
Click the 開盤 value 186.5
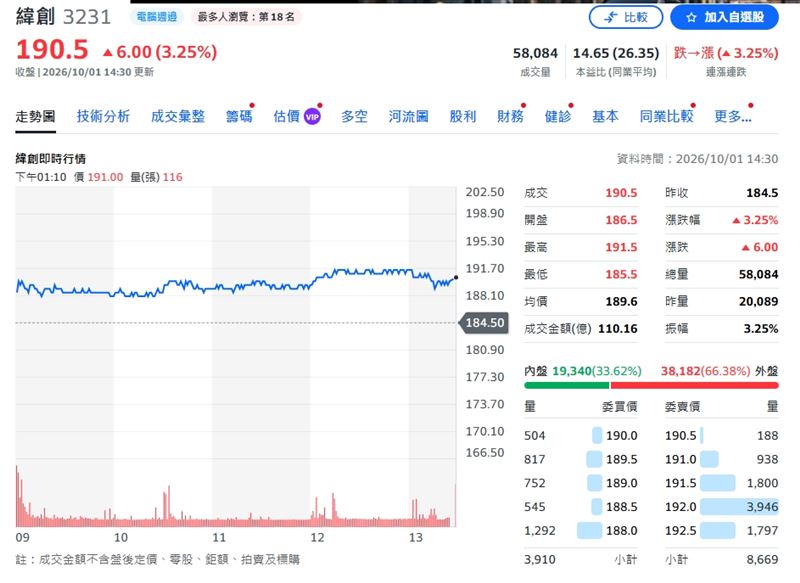click(621, 220)
